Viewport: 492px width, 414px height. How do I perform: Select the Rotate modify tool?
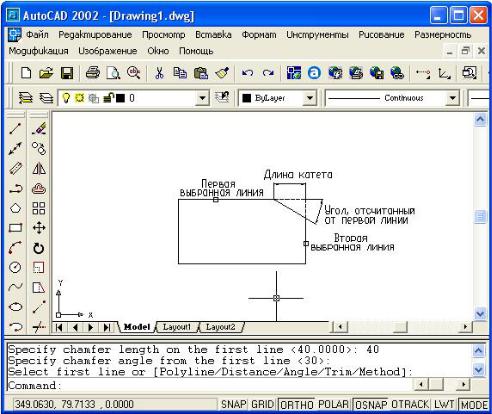point(39,248)
